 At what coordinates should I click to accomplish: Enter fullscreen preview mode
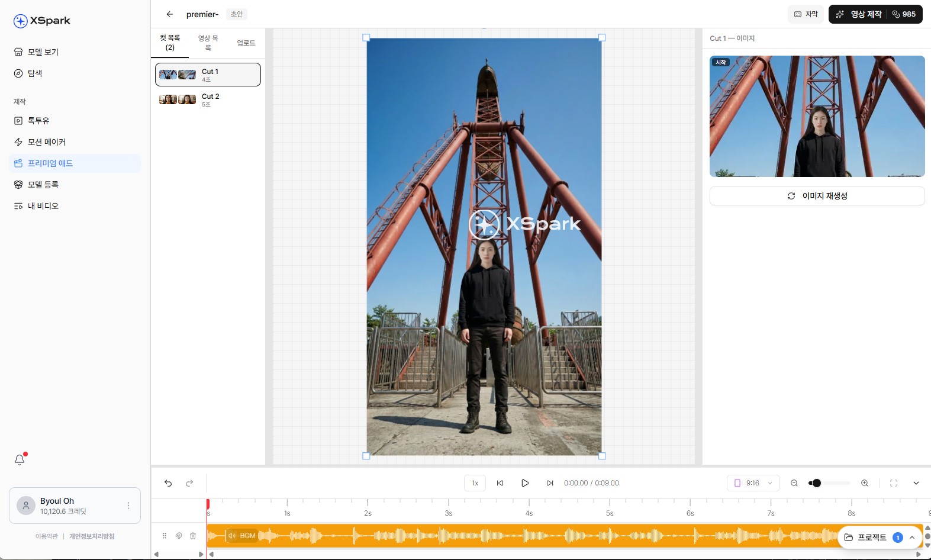coord(894,483)
